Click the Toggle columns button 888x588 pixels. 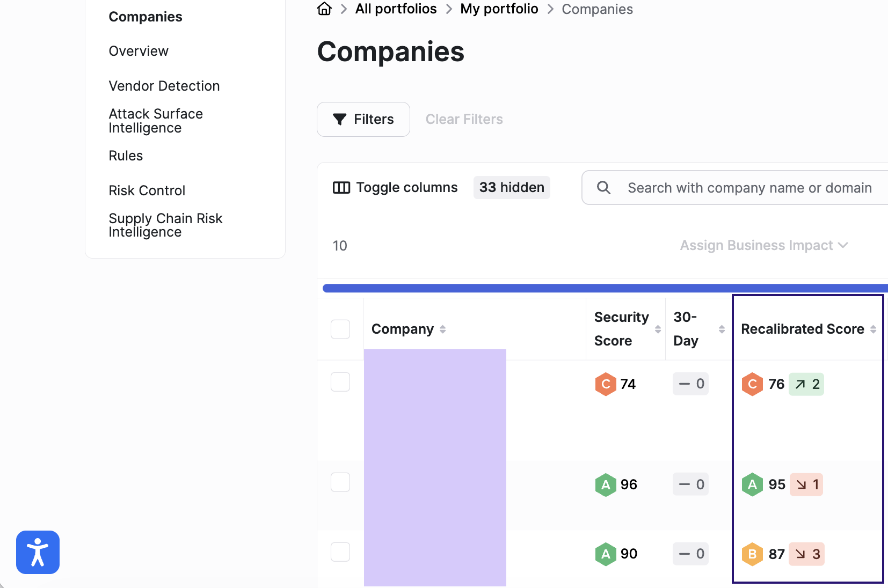click(395, 187)
